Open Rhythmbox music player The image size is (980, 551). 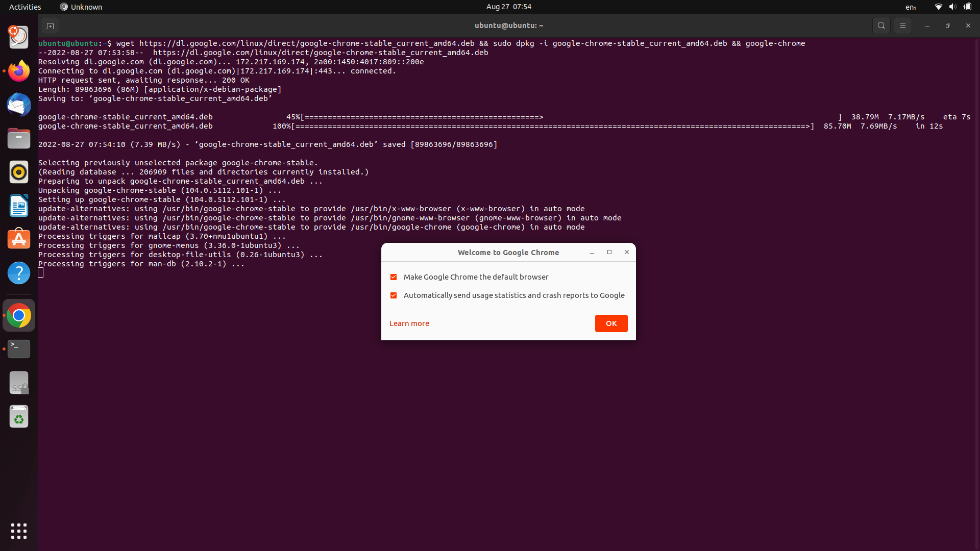(x=19, y=172)
